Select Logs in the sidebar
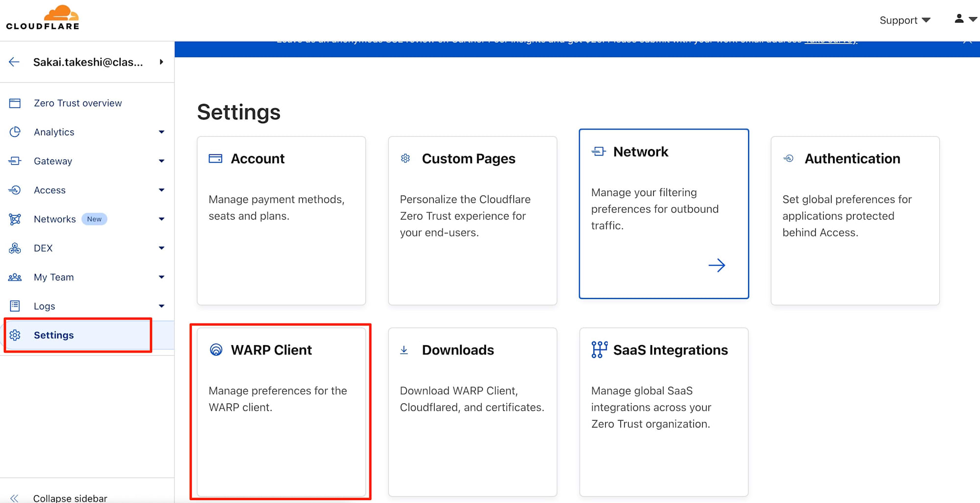 [45, 306]
